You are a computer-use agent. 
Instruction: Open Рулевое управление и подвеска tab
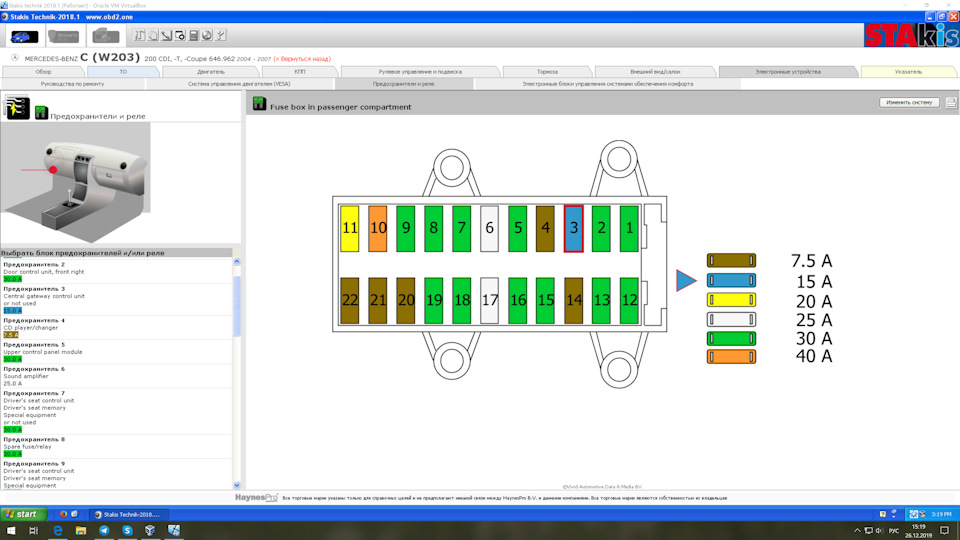point(420,72)
